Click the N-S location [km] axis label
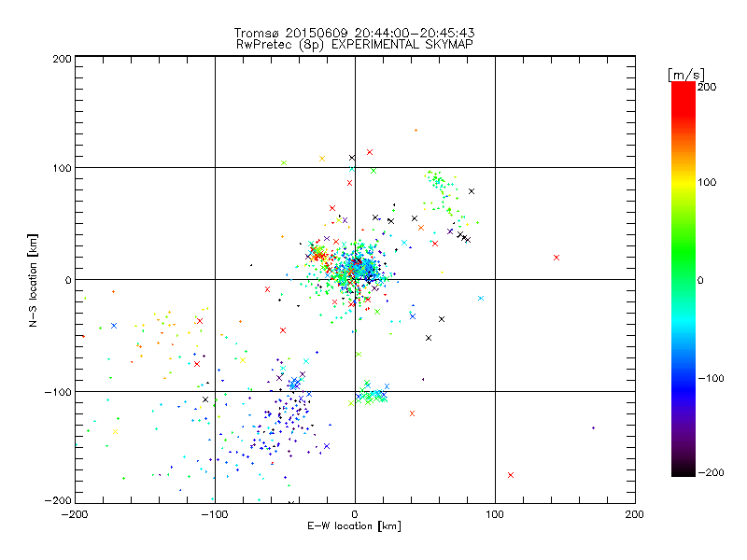 33,281
